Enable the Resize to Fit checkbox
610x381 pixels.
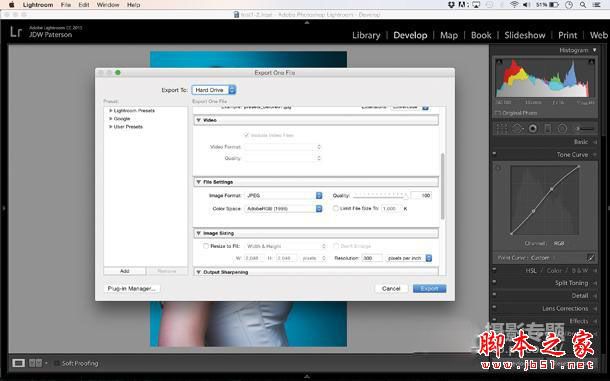point(206,246)
